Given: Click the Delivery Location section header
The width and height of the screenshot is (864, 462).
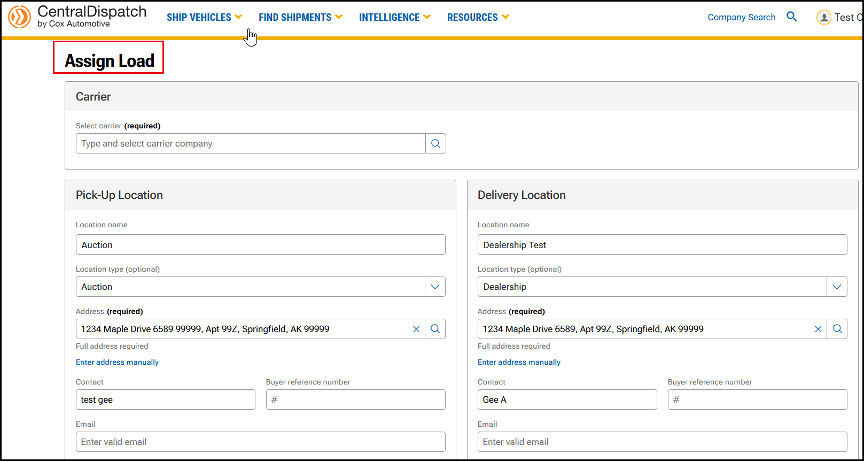Looking at the screenshot, I should (x=662, y=195).
